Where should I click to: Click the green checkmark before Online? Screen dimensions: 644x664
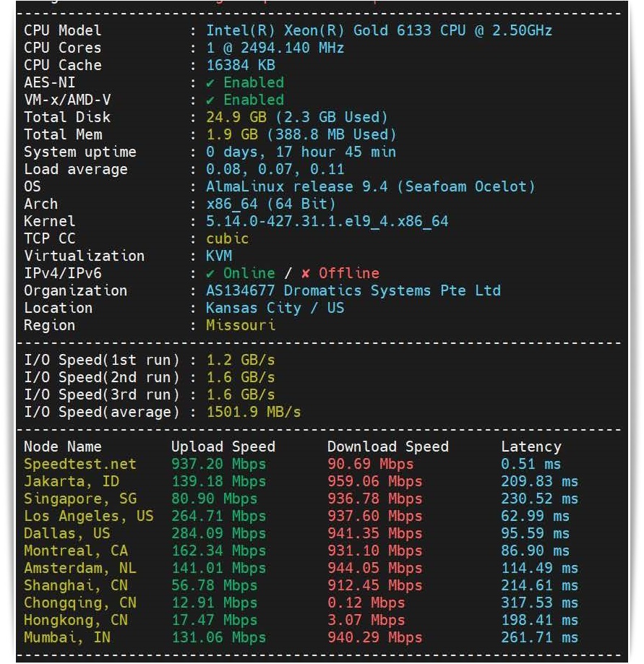[x=211, y=274]
